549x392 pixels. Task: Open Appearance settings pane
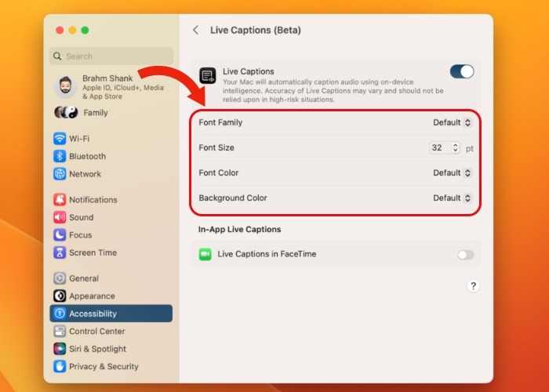pyautogui.click(x=111, y=296)
